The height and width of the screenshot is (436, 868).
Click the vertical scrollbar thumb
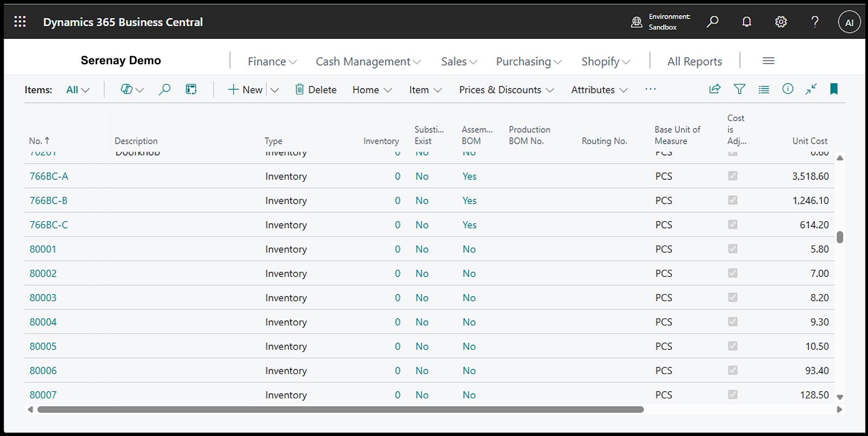(840, 237)
